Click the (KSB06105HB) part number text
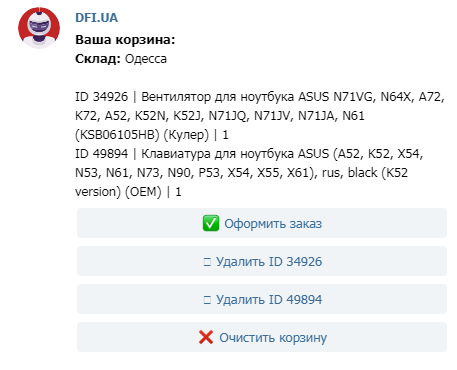Viewport: 457px width, 370px height. coord(117,135)
